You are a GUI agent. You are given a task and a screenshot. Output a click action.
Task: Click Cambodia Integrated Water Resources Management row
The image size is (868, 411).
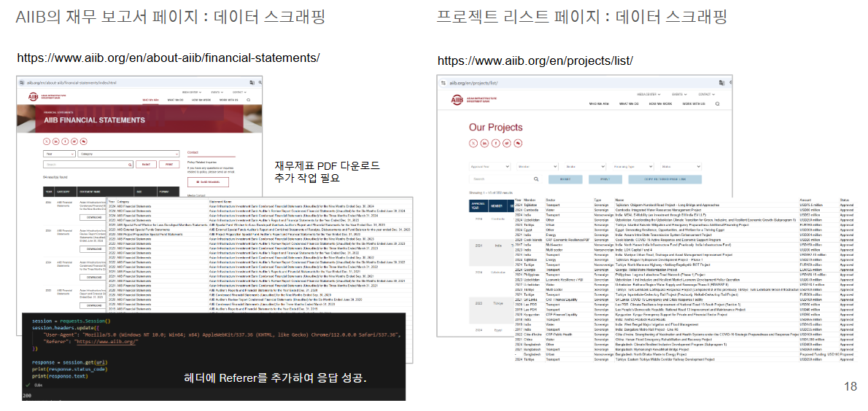tap(684, 211)
